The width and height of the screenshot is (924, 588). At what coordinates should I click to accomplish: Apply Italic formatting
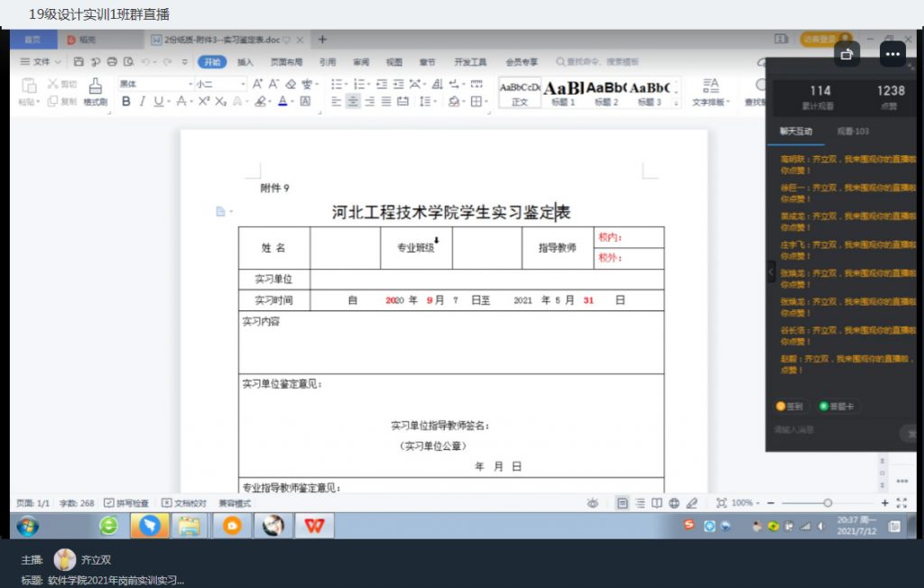[142, 101]
